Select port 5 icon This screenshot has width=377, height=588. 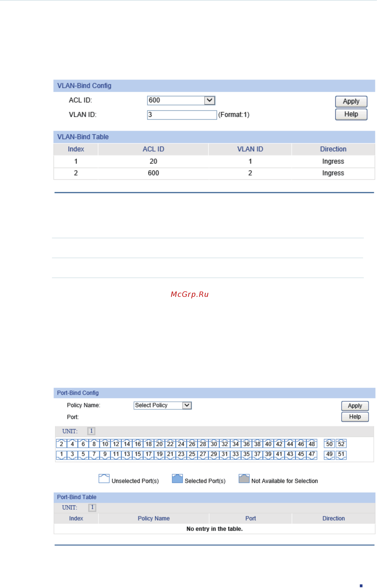83,455
